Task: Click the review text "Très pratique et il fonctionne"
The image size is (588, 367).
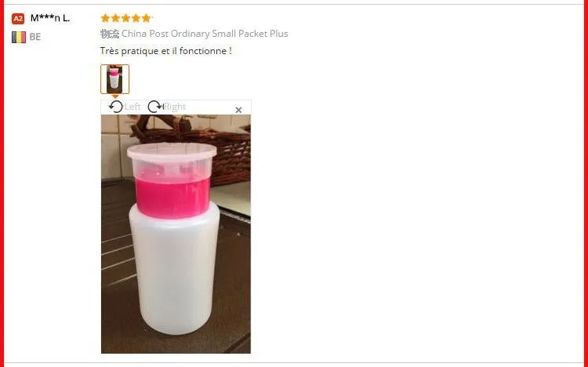Action: click(163, 51)
